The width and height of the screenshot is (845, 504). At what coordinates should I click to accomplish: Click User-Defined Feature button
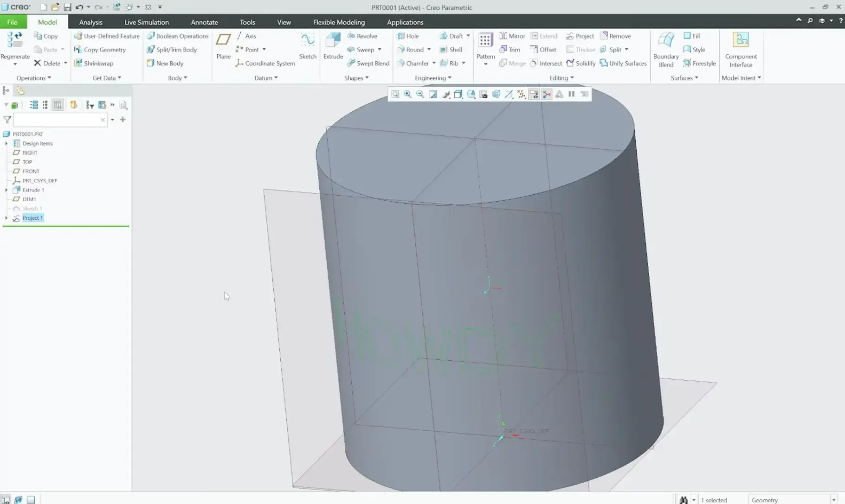click(107, 36)
